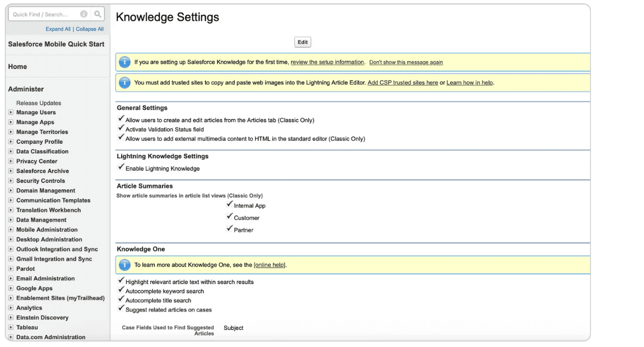Open the Home sidebar section
Image resolution: width=644 pixels, height=347 pixels.
point(18,67)
